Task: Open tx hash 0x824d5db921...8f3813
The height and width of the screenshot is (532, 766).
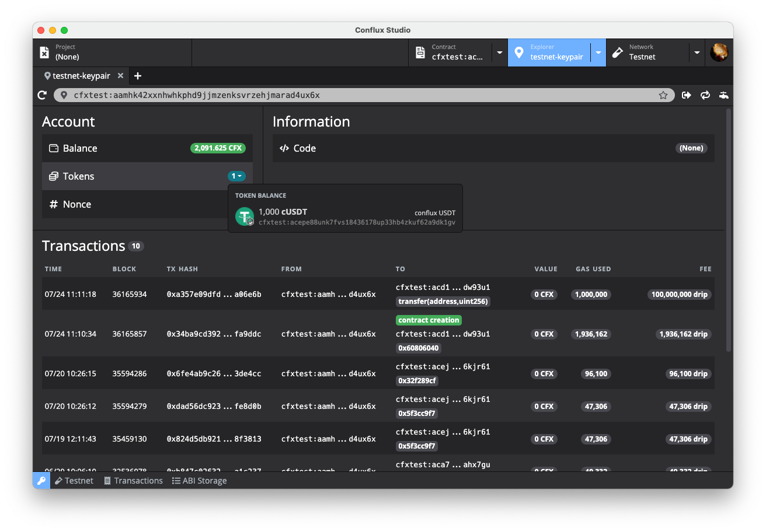Action: tap(214, 439)
